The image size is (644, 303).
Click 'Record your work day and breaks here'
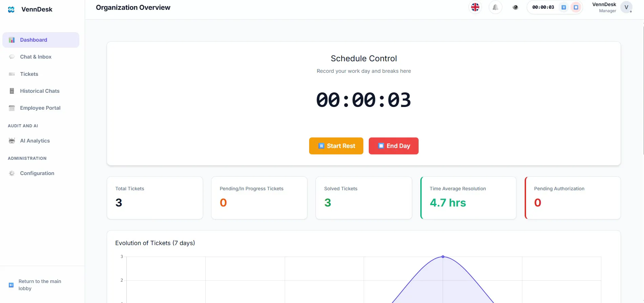[364, 71]
